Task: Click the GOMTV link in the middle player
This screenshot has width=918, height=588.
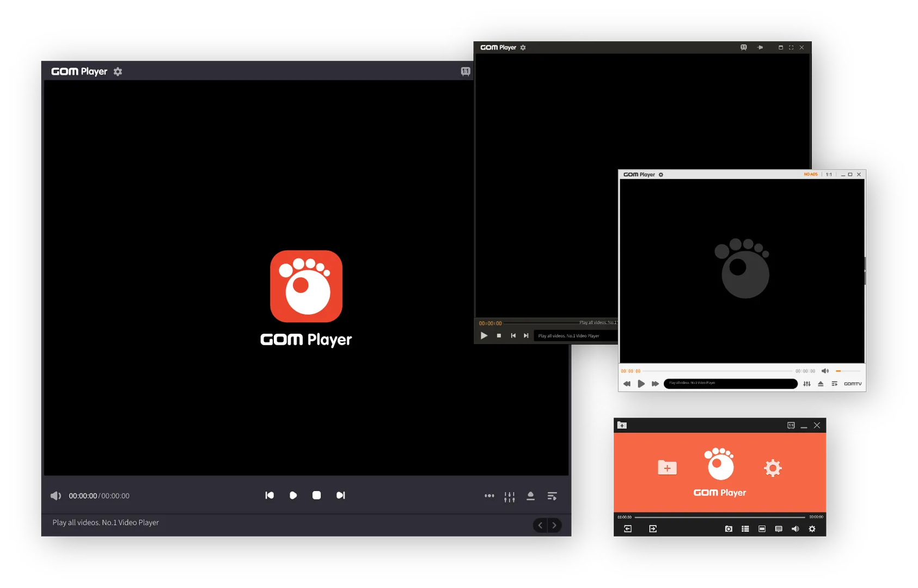Action: (x=853, y=383)
